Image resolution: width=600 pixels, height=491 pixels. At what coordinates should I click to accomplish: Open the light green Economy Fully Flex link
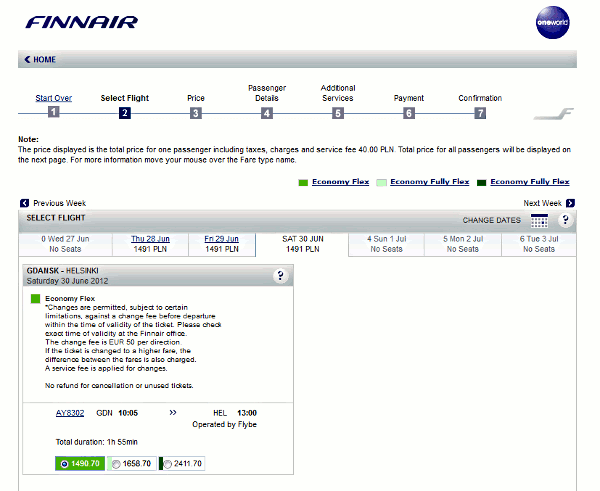(x=429, y=182)
